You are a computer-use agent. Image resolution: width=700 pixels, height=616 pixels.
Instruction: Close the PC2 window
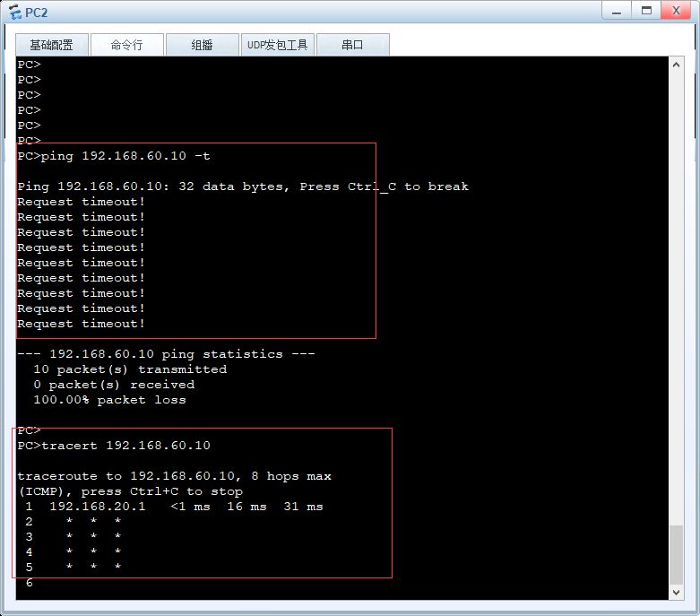[676, 11]
